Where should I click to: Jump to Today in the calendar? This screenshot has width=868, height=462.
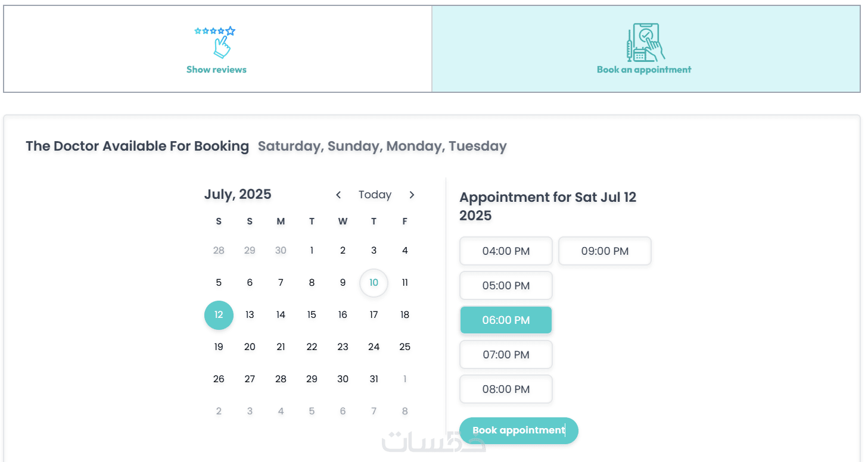tap(375, 195)
